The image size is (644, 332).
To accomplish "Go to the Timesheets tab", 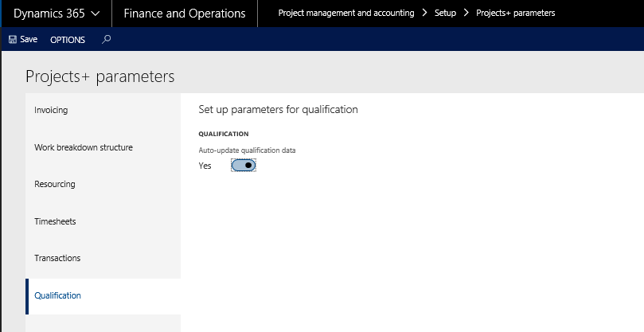I will (55, 221).
